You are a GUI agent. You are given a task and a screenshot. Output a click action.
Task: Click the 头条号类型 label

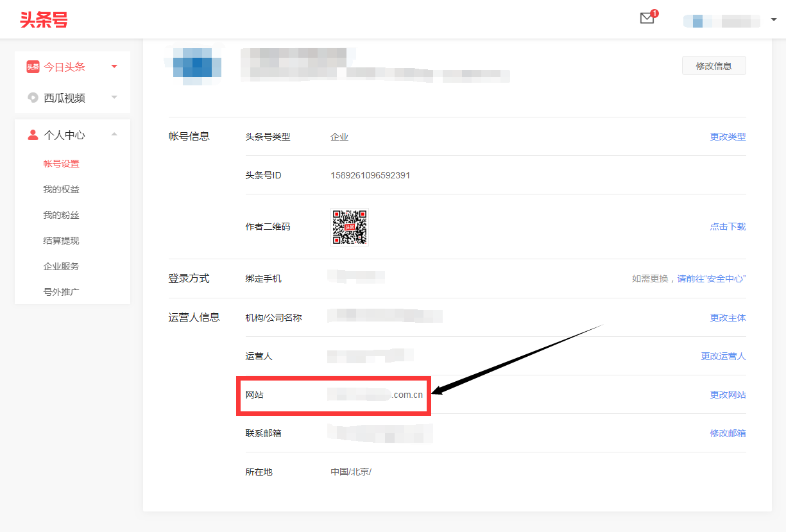click(x=268, y=137)
